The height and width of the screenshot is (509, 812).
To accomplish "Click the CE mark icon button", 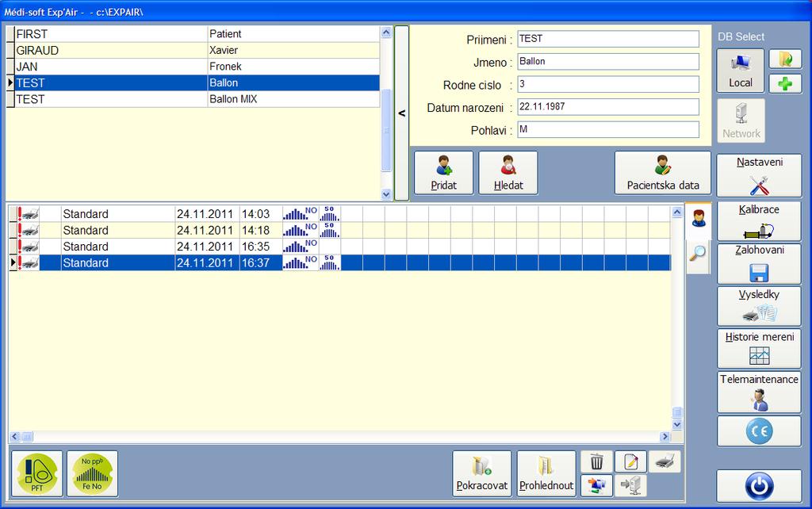I will pyautogui.click(x=759, y=431).
